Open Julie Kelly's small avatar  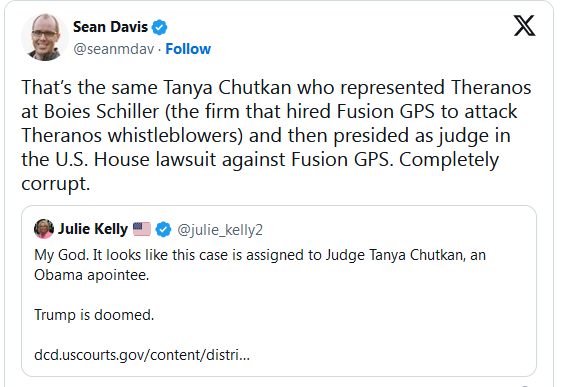(x=44, y=229)
